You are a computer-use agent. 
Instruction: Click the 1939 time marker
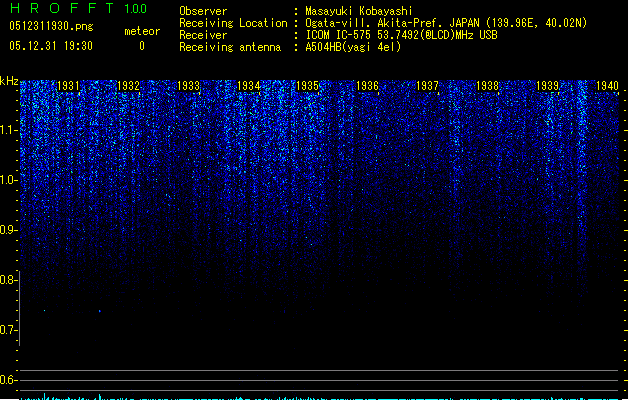(x=547, y=85)
